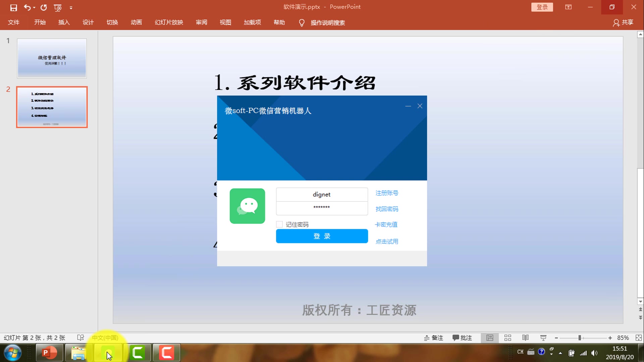This screenshot has width=644, height=362.
Task: Switch to Slide Sorter view icon
Action: [508, 338]
